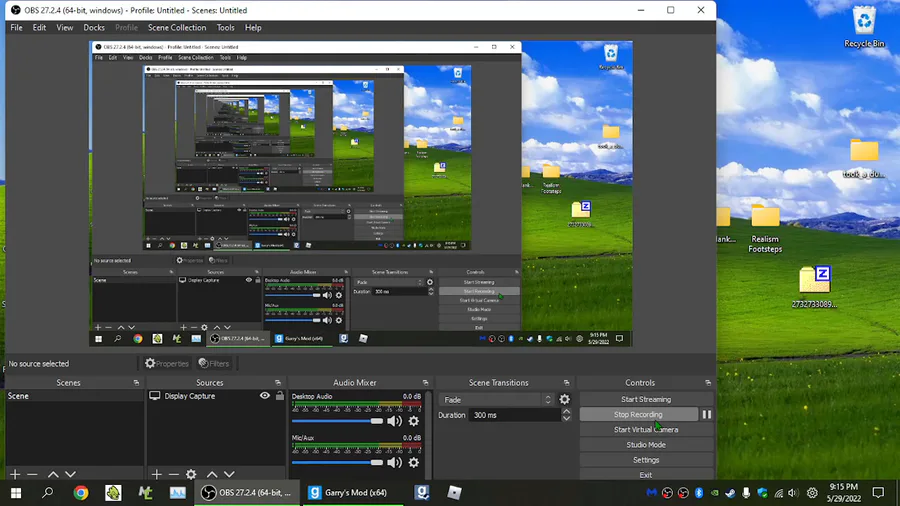The width and height of the screenshot is (900, 506).
Task: Click the Duration 300 ms field
Action: tap(515, 415)
